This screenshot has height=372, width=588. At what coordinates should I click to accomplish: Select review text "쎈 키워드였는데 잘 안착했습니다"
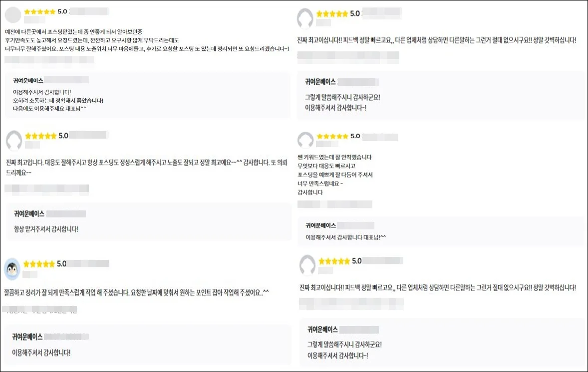334,158
